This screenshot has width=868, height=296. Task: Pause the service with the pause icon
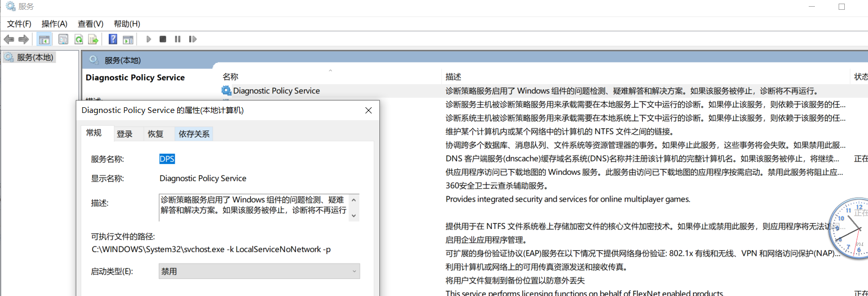coord(178,39)
